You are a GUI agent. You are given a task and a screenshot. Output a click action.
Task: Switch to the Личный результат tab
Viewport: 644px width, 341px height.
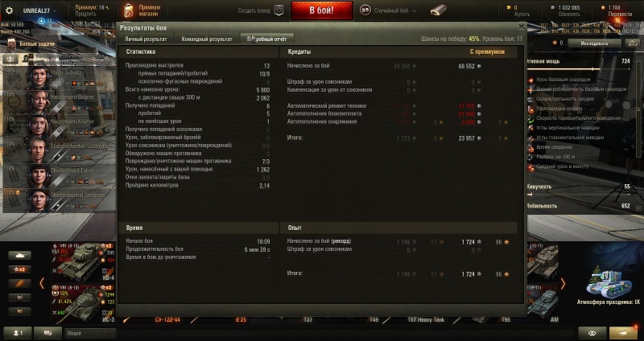[146, 39]
